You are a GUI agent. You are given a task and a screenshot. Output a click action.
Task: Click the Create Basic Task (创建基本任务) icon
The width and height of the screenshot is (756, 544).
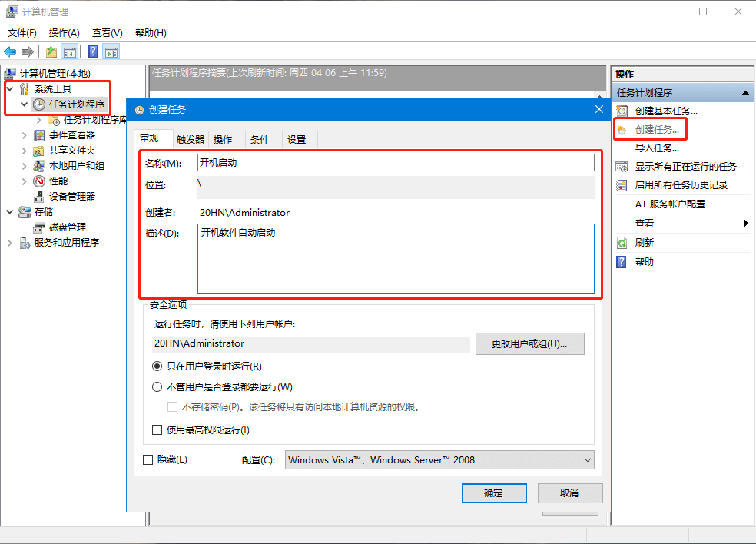622,111
